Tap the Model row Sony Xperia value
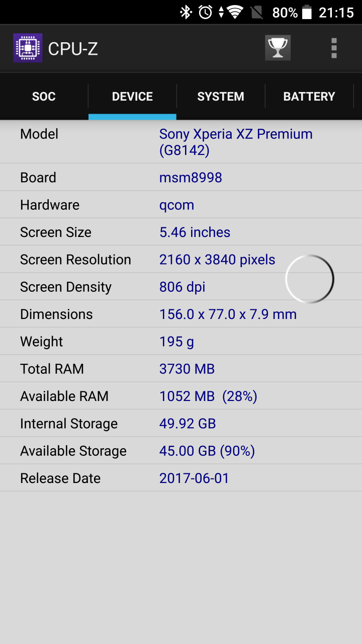Screen dimensions: 362x644 (x=236, y=142)
